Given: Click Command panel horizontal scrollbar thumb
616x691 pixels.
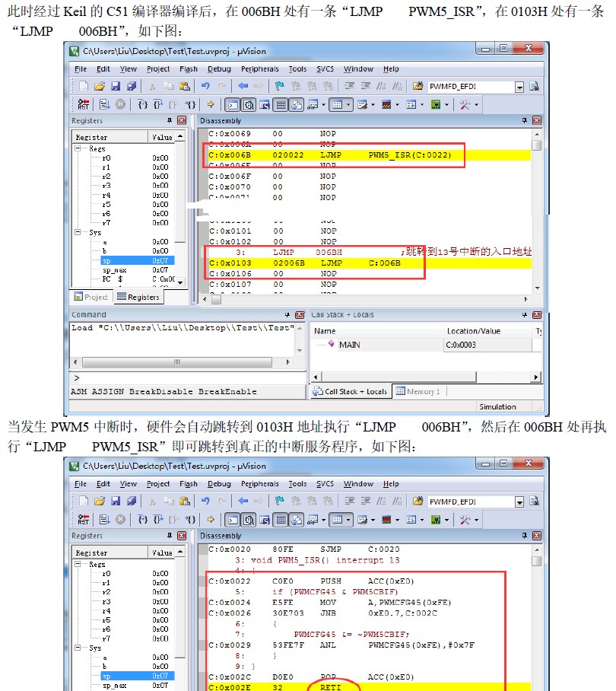Looking at the screenshot, I should point(177,362).
